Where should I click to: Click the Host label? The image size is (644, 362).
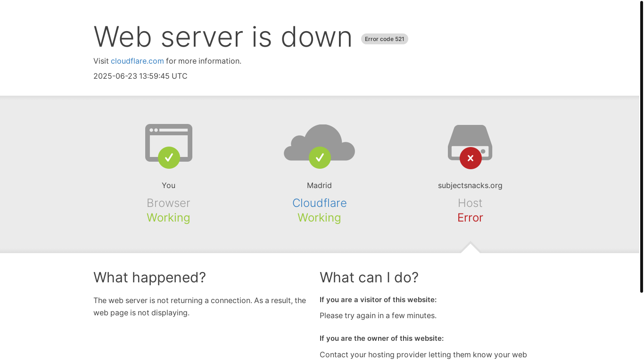470,203
